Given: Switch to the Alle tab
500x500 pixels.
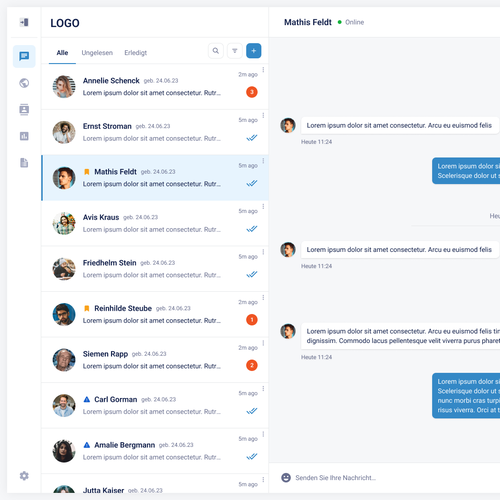Looking at the screenshot, I should coord(62,53).
